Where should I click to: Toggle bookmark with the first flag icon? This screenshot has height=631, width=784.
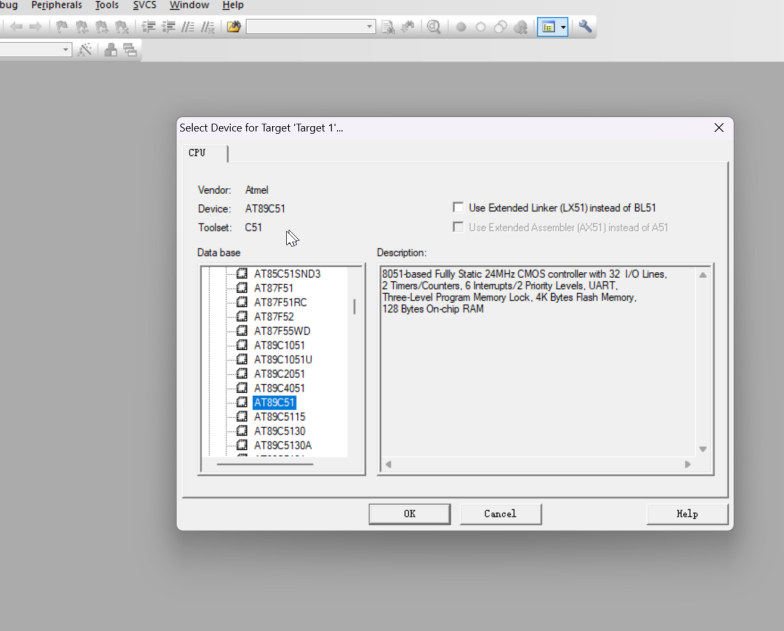click(62, 27)
